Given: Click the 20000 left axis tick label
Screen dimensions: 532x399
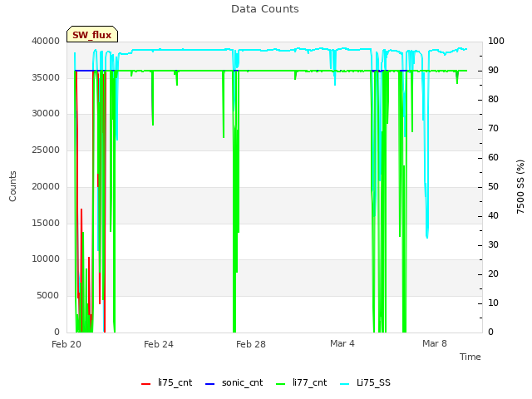Looking at the screenshot, I should click(x=46, y=186).
